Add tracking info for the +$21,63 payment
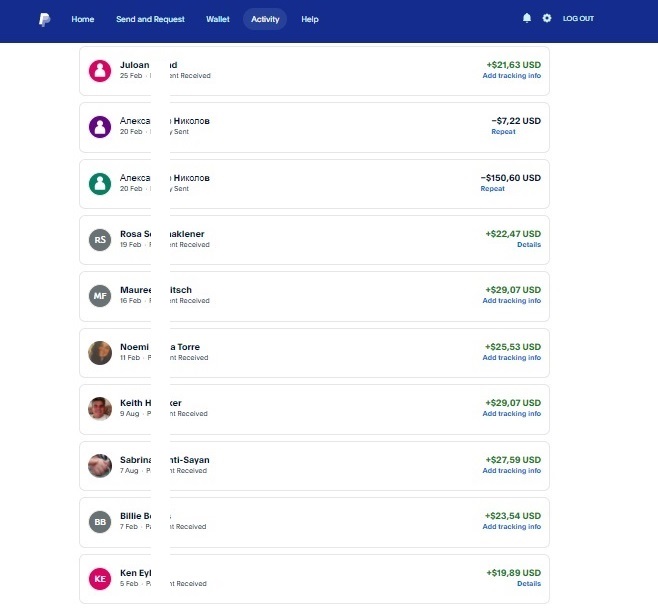 pos(511,76)
